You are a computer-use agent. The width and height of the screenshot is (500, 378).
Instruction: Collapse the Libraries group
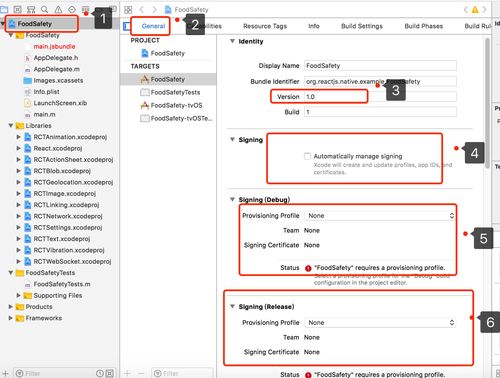click(x=11, y=126)
